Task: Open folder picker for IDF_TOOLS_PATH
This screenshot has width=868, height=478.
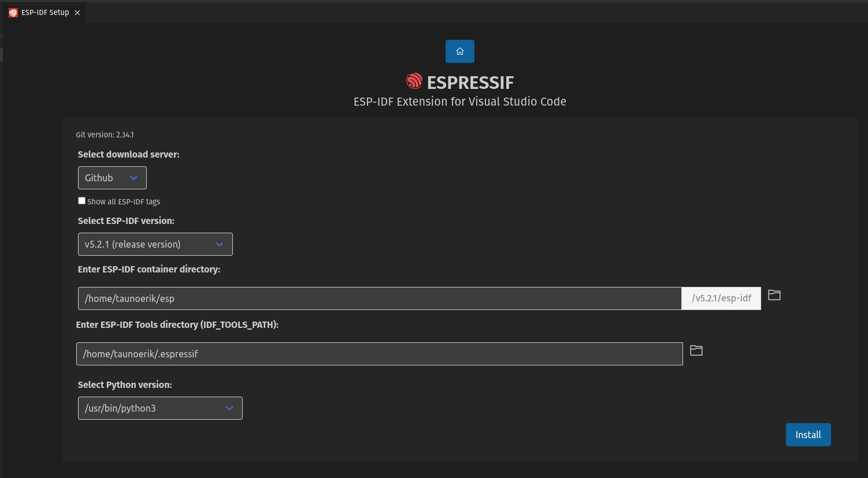Action: click(x=696, y=350)
